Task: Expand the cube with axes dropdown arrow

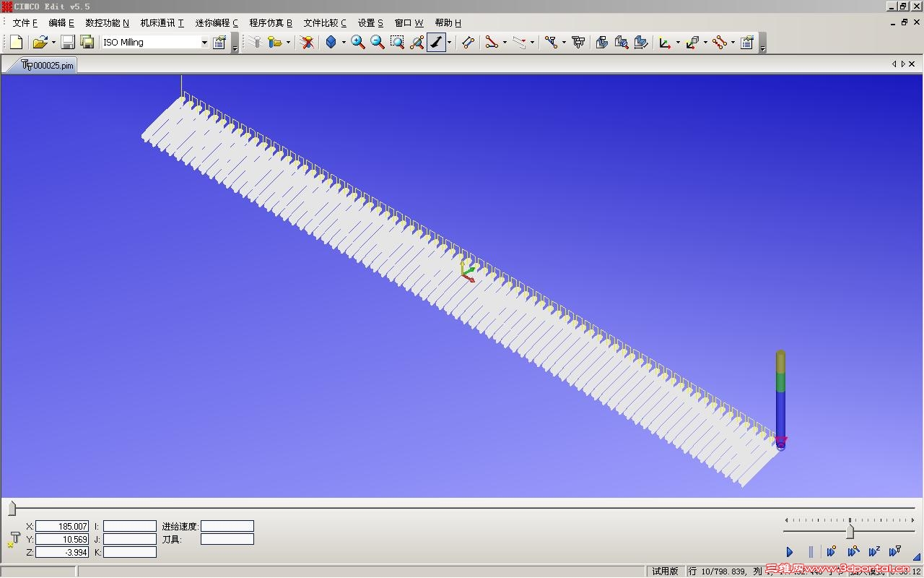Action: click(705, 42)
